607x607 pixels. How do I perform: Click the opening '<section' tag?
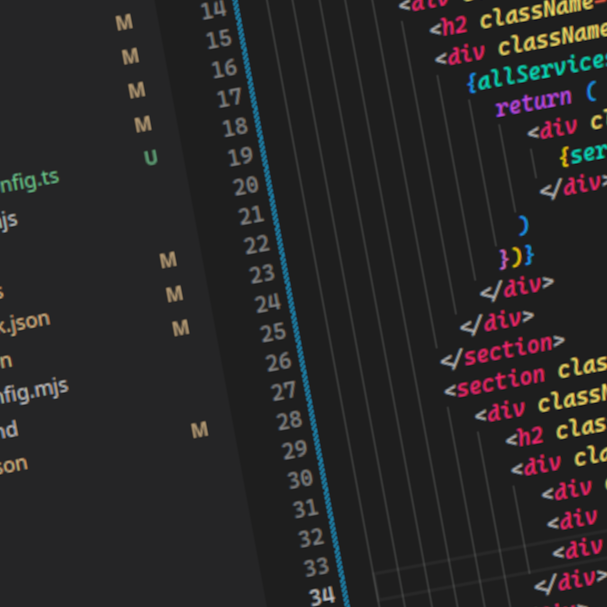(495, 382)
